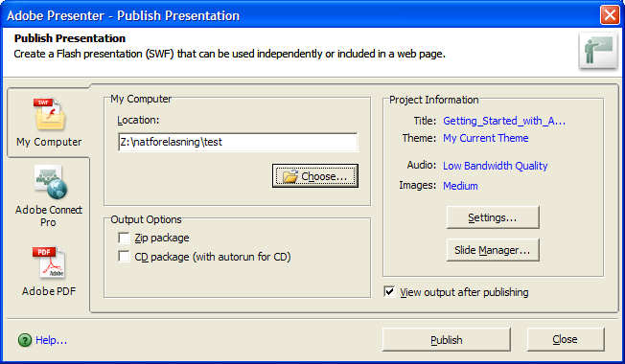Open the Low Bandwidth Quality audio link
This screenshot has height=364, width=625.
click(x=495, y=166)
